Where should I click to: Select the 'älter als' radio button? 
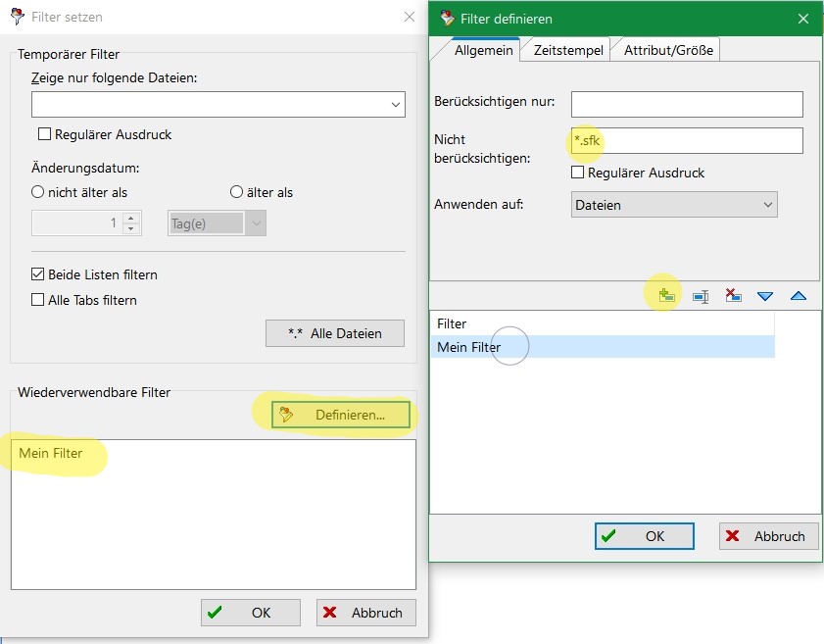click(x=236, y=192)
